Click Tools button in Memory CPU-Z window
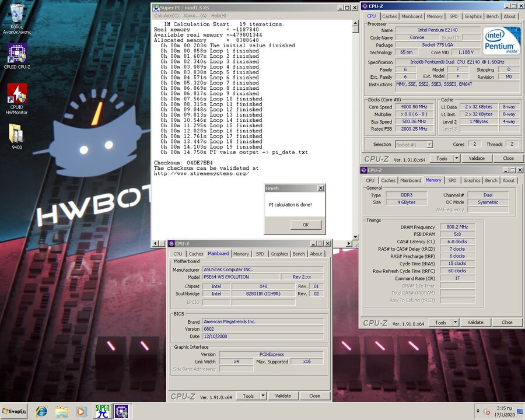Screen dimensions: 525x420 [x=440, y=323]
